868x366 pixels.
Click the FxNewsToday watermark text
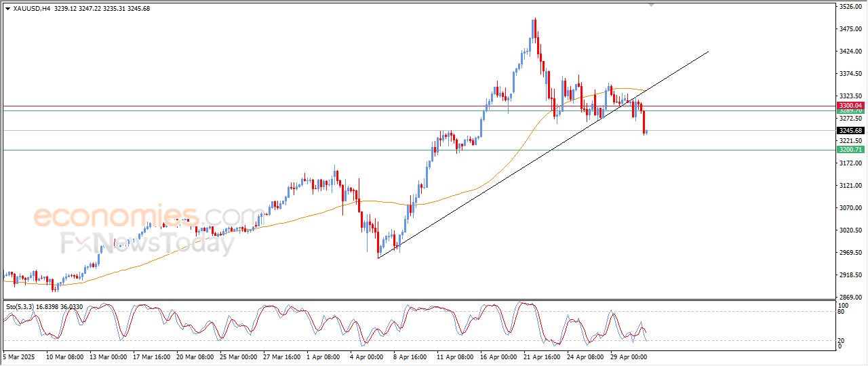click(x=146, y=242)
